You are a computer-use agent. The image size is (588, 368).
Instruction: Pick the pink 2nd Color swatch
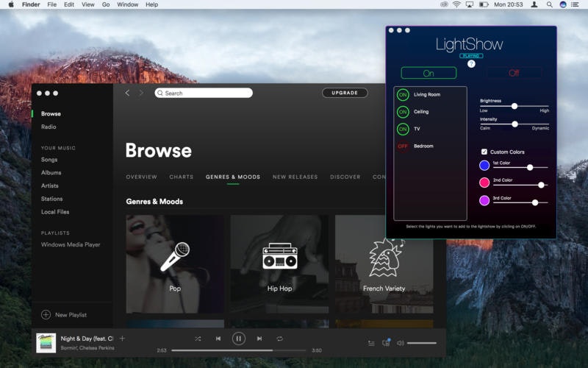pos(484,183)
